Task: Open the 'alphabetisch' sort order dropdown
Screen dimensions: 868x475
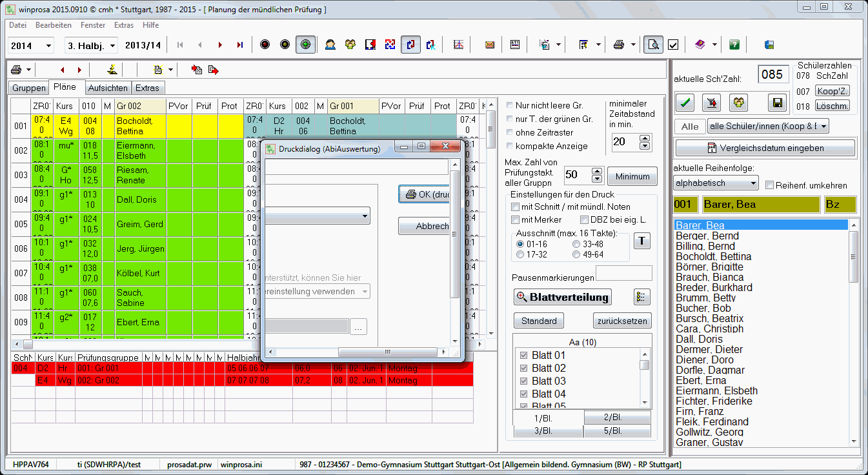Action: click(x=715, y=183)
